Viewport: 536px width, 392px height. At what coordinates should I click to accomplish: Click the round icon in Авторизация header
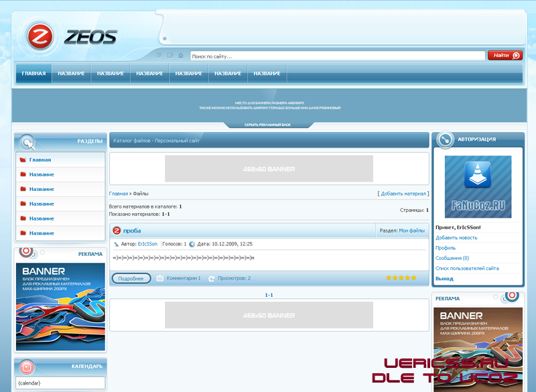click(x=445, y=139)
